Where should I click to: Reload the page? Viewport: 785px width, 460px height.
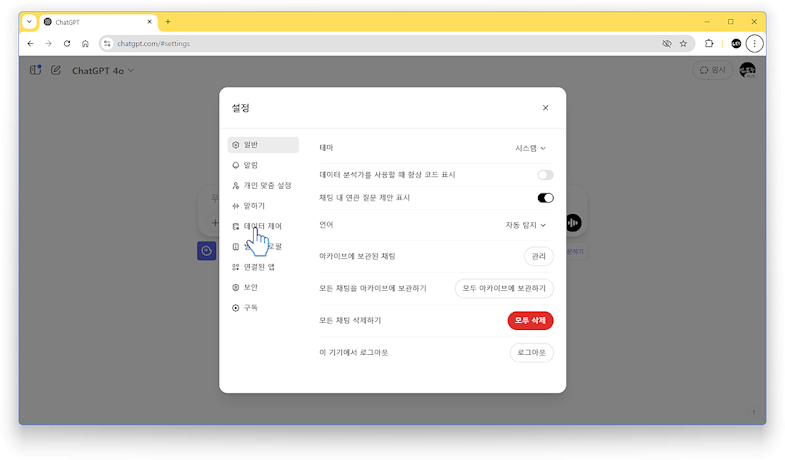(67, 44)
